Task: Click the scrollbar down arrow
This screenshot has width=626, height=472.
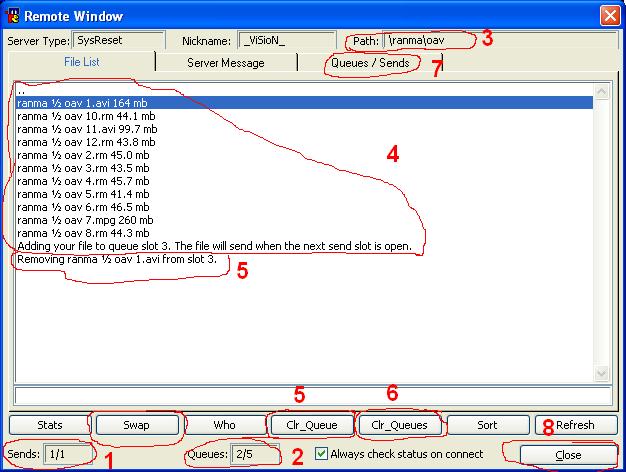Action: (601, 373)
